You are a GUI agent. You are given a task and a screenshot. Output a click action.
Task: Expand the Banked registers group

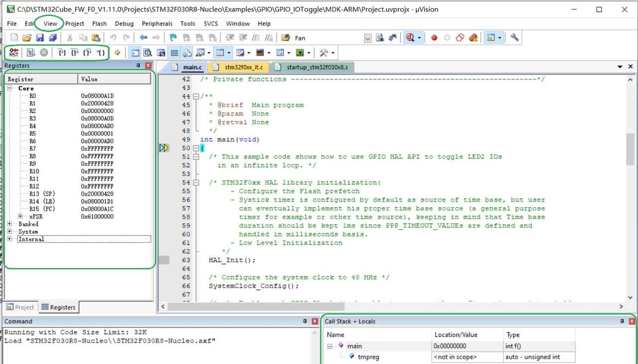tap(10, 224)
